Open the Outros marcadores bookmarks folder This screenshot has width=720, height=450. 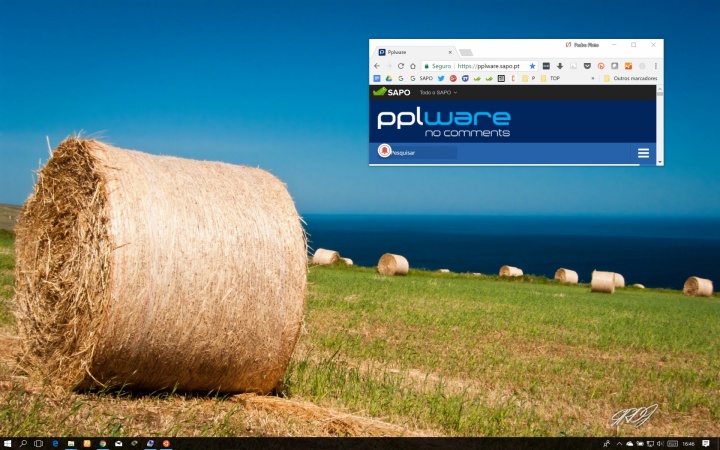(632, 78)
